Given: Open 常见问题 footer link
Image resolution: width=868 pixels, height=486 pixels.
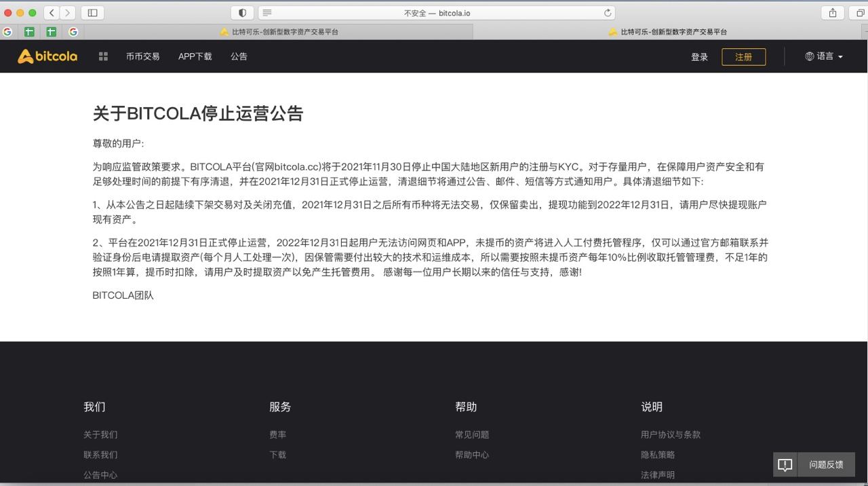Looking at the screenshot, I should click(472, 434).
